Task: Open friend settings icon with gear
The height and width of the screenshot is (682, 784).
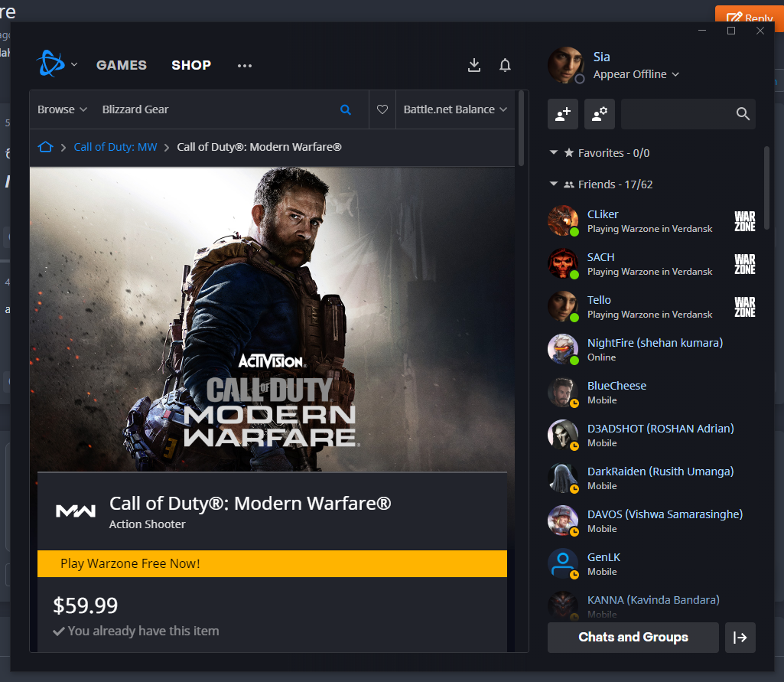Action: [600, 114]
